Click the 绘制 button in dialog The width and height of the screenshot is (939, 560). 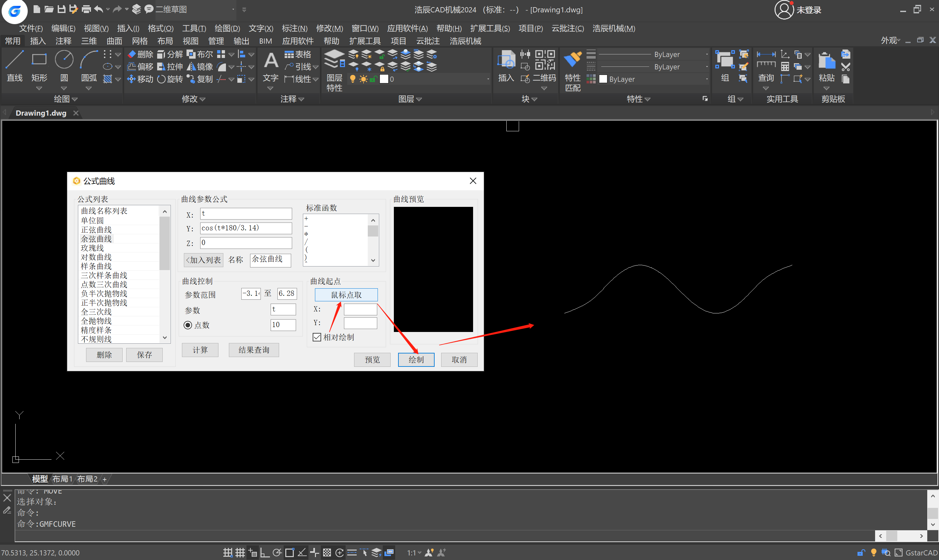[x=416, y=360]
